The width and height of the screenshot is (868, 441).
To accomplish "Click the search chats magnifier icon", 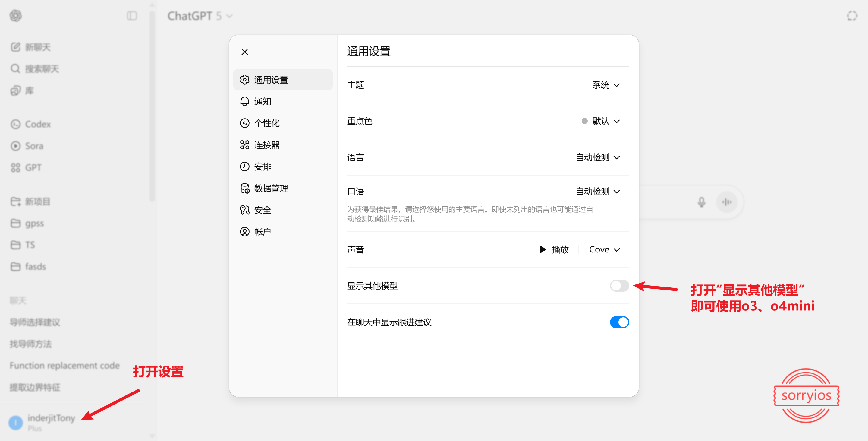I will click(15, 69).
